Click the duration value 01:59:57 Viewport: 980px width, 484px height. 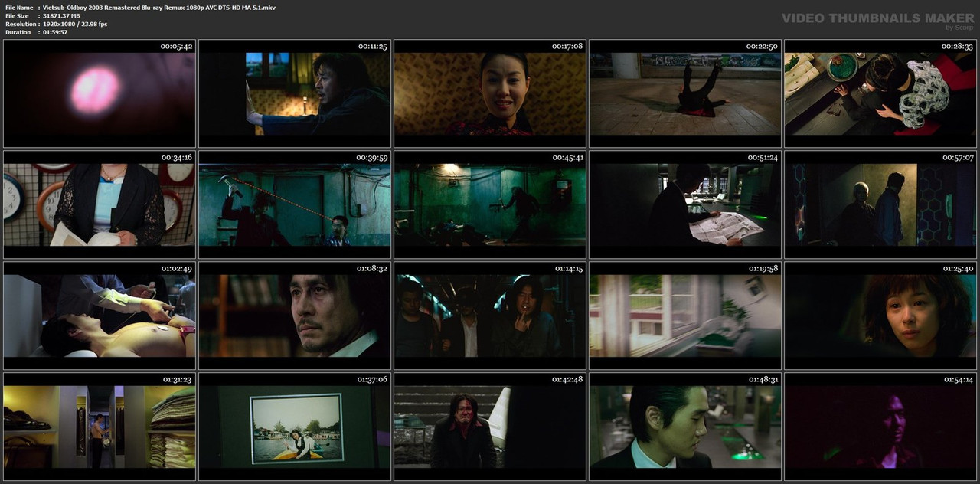(55, 32)
